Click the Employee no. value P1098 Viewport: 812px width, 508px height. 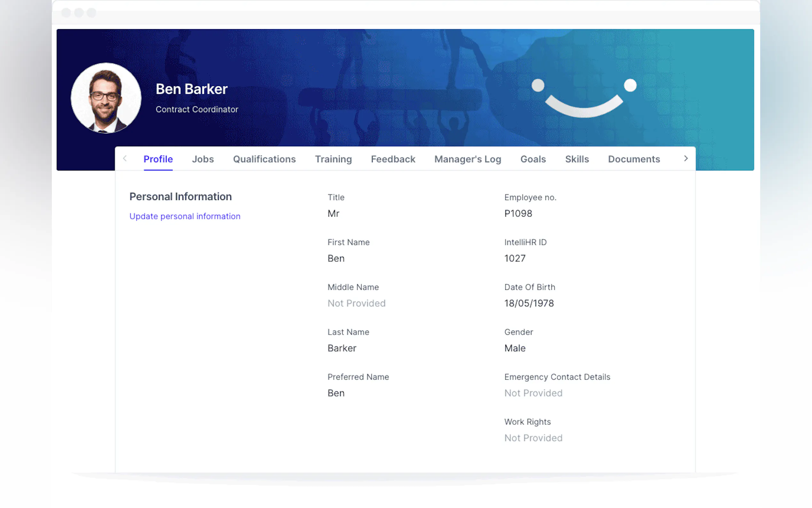tap(518, 213)
